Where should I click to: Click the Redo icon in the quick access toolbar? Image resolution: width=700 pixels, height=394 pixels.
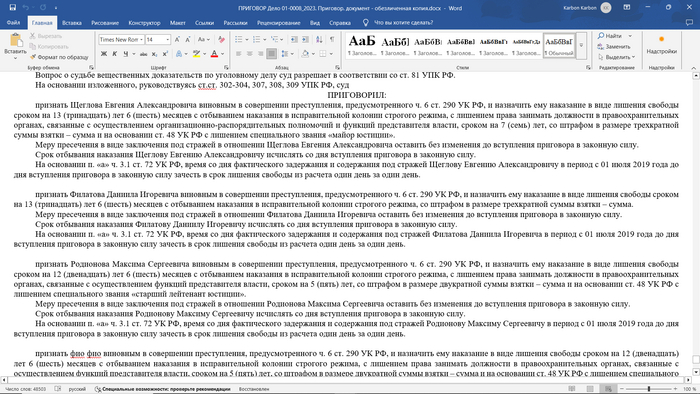(x=43, y=8)
